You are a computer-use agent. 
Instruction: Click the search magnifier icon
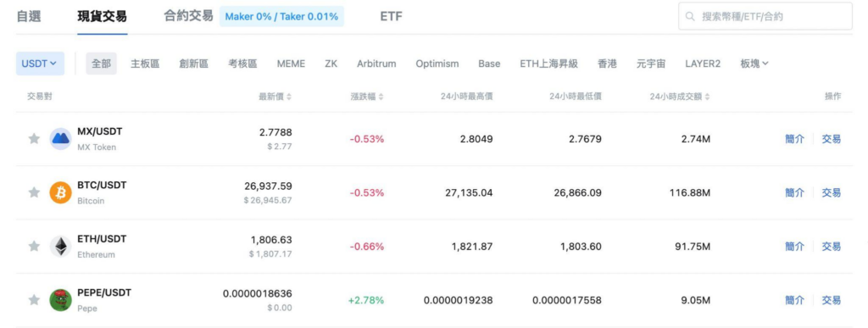690,17
